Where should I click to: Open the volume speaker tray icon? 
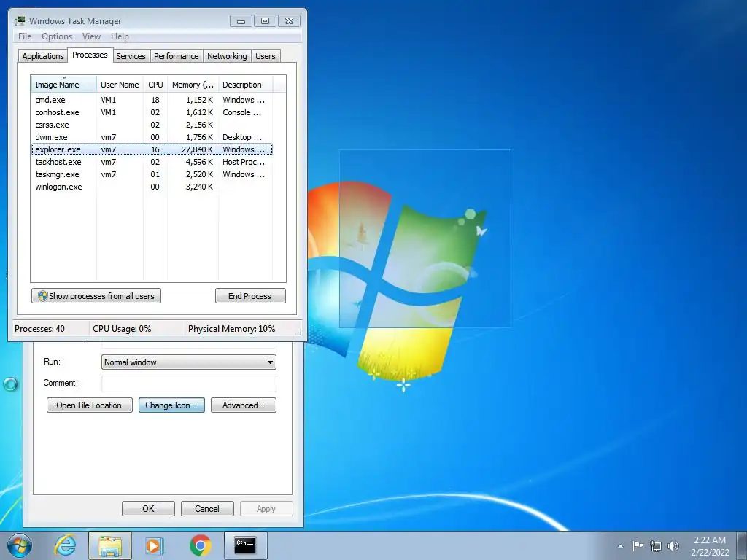pyautogui.click(x=673, y=545)
